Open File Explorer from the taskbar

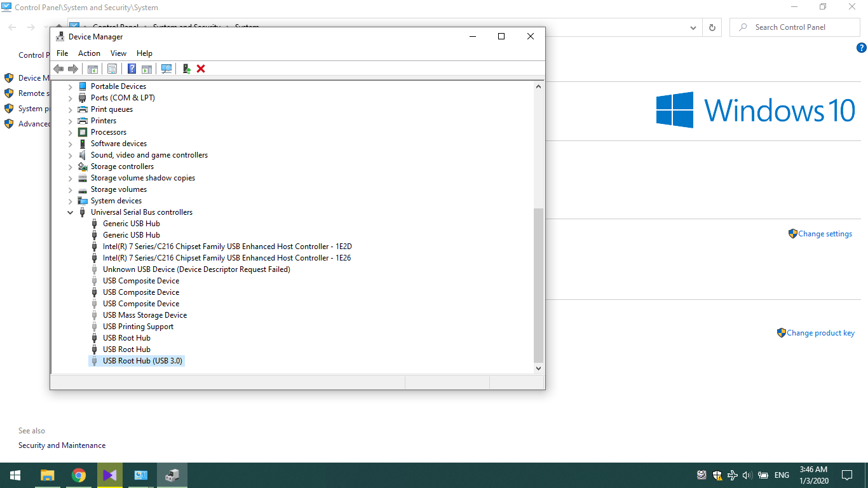47,475
